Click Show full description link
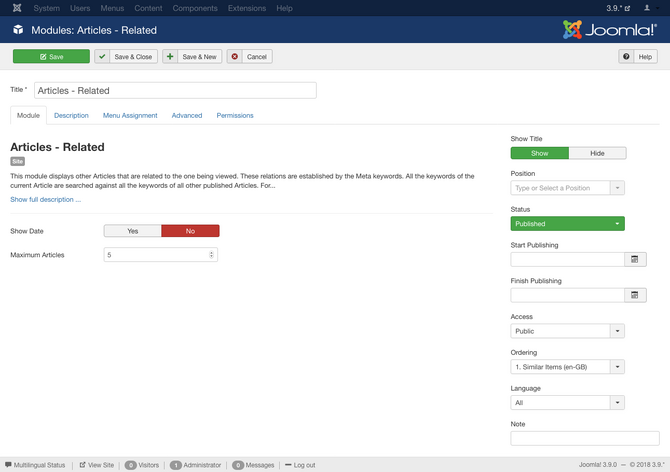The height and width of the screenshot is (472, 670). (x=46, y=200)
